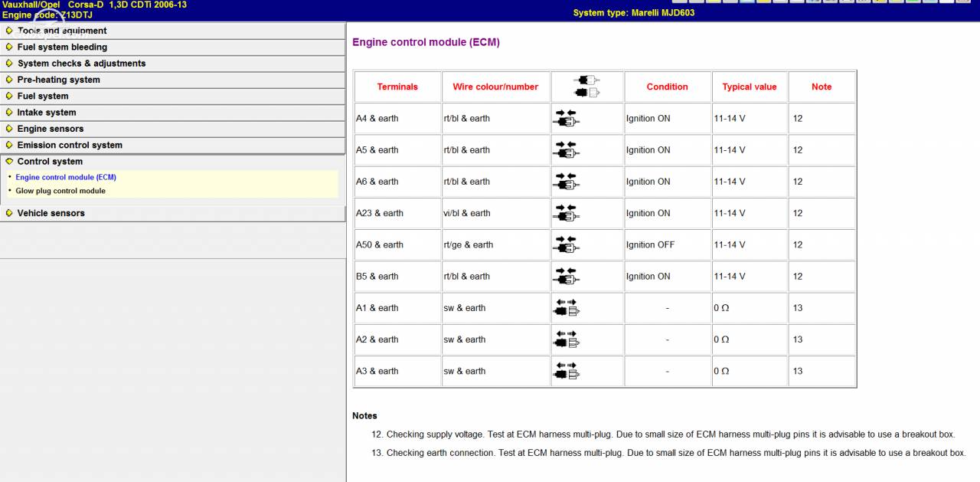
Task: Expand the Intake system section
Action: [172, 113]
